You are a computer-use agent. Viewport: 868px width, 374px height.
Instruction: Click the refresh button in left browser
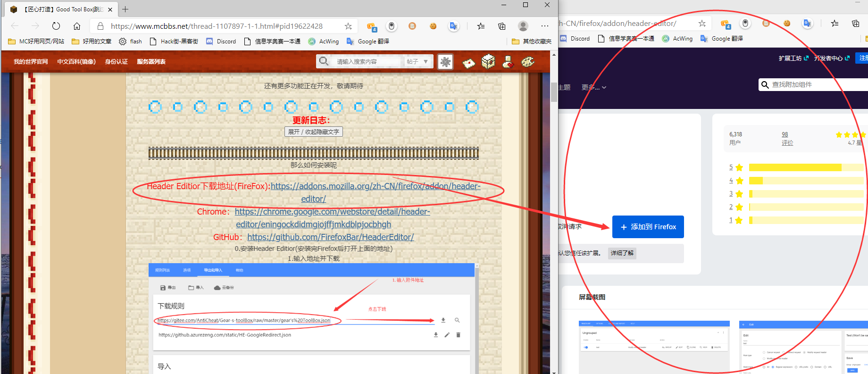click(56, 26)
